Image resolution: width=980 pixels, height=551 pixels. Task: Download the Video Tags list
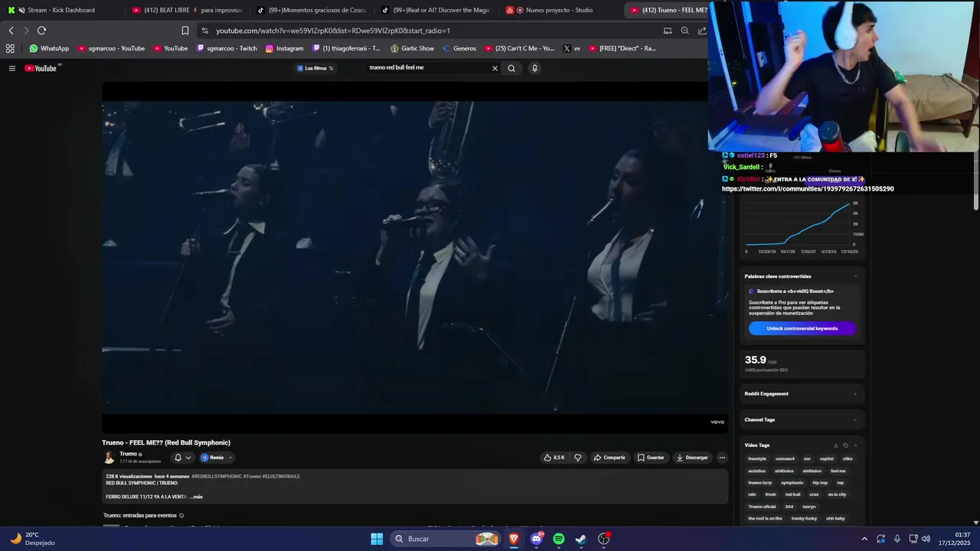836,445
